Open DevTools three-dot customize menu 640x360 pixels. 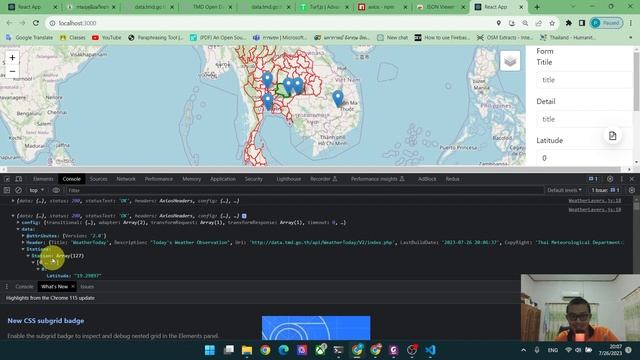point(622,179)
